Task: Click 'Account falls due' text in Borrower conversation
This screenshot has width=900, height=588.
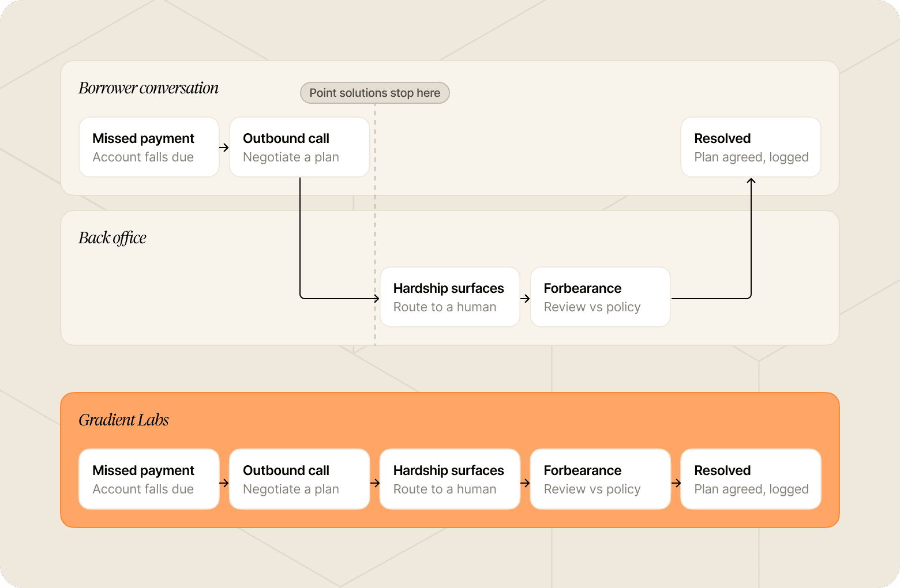Action: coord(143,157)
